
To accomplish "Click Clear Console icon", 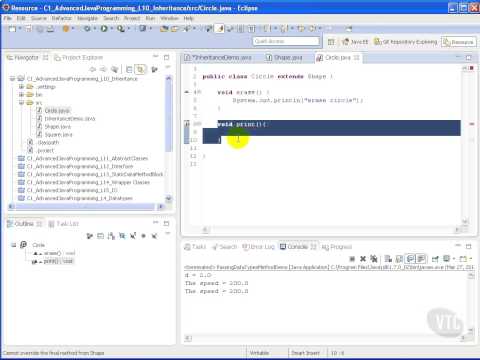I will point(388,259).
